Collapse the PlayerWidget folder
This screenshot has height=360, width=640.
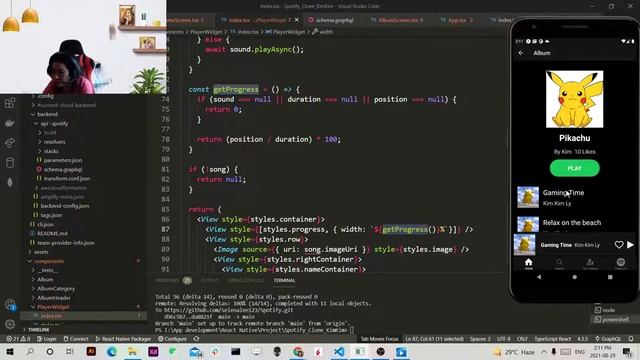53,307
